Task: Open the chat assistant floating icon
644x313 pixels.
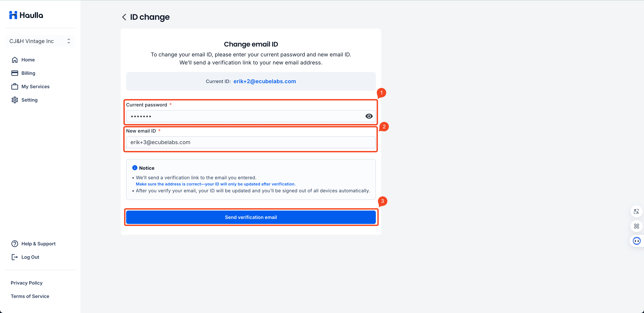Action: 636,241
